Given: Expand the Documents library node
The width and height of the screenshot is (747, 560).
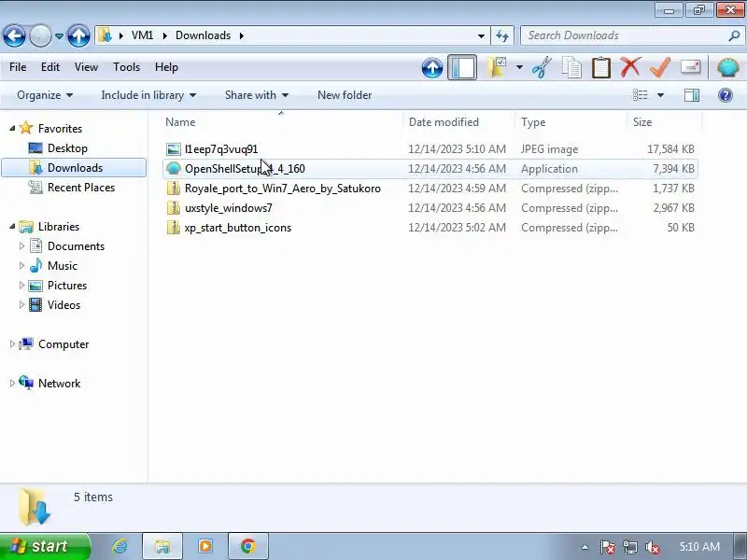Looking at the screenshot, I should point(21,246).
